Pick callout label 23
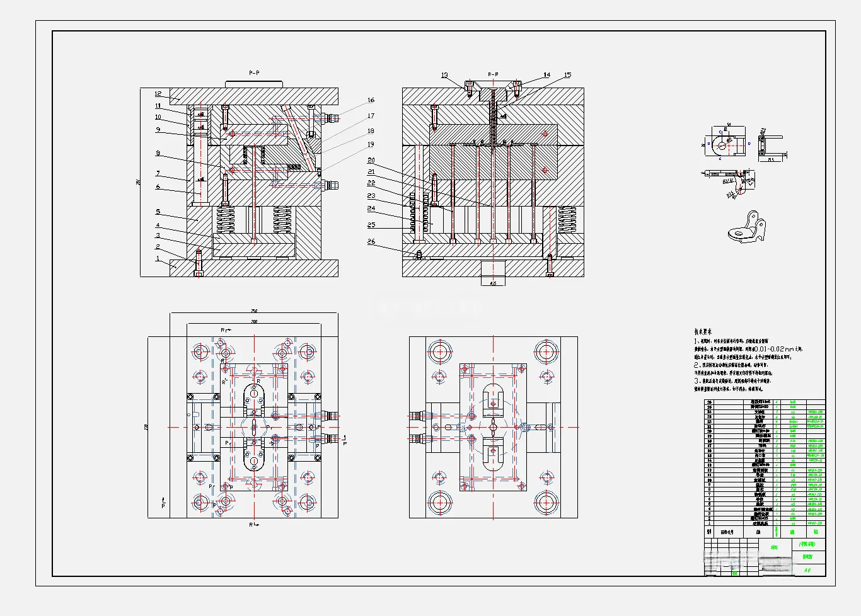 tap(371, 195)
